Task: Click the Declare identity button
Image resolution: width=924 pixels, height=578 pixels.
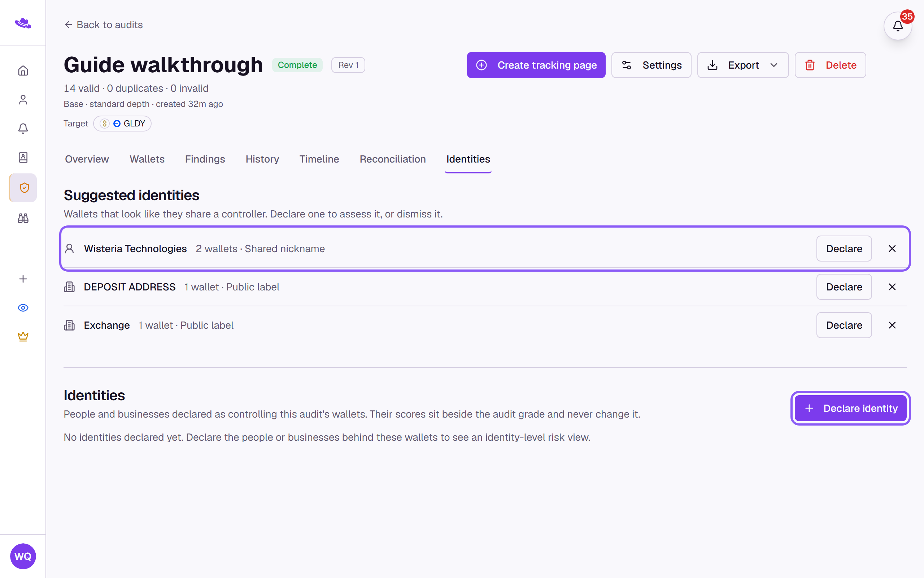Action: click(851, 408)
